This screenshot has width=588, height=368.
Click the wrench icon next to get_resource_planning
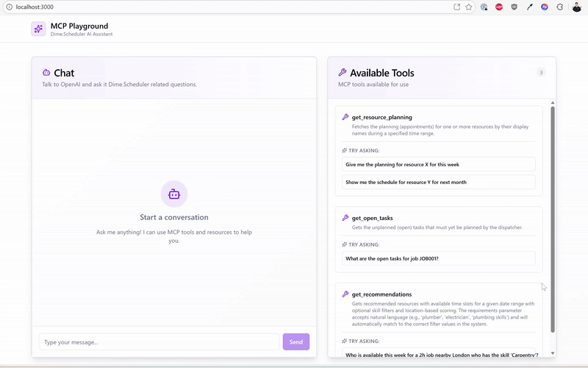tap(345, 117)
